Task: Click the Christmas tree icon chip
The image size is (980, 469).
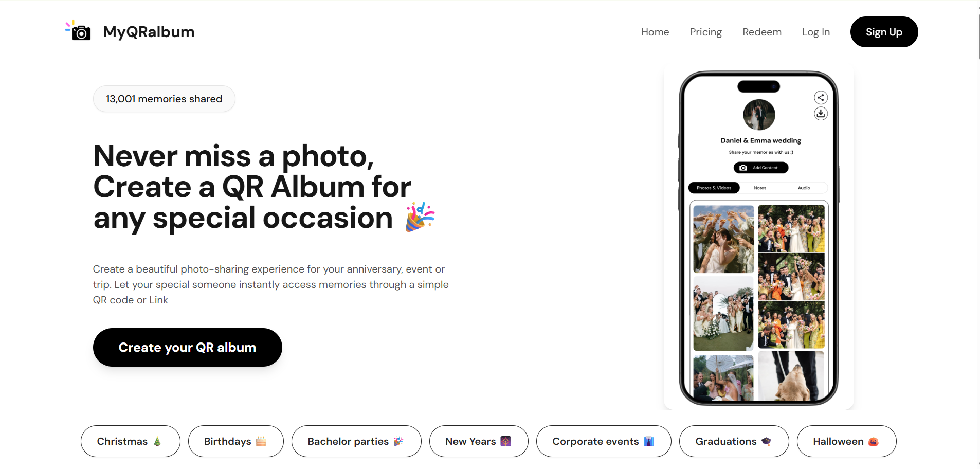Action: 157,441
